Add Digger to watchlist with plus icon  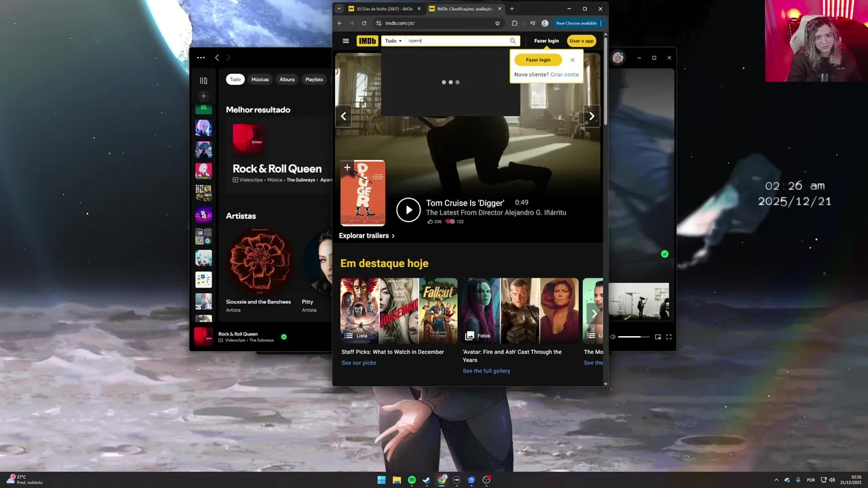(x=347, y=167)
